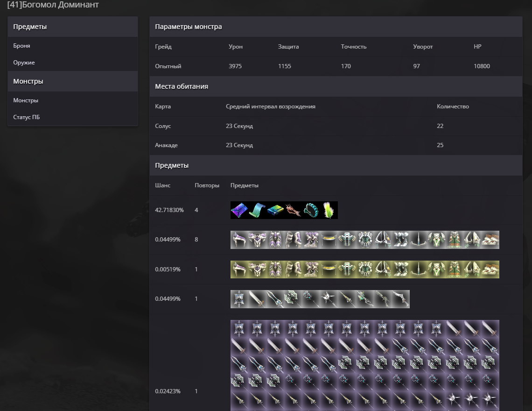Click the bow icon ending the gray weapon row
Image resolution: width=532 pixels, height=411 pixels.
400,299
